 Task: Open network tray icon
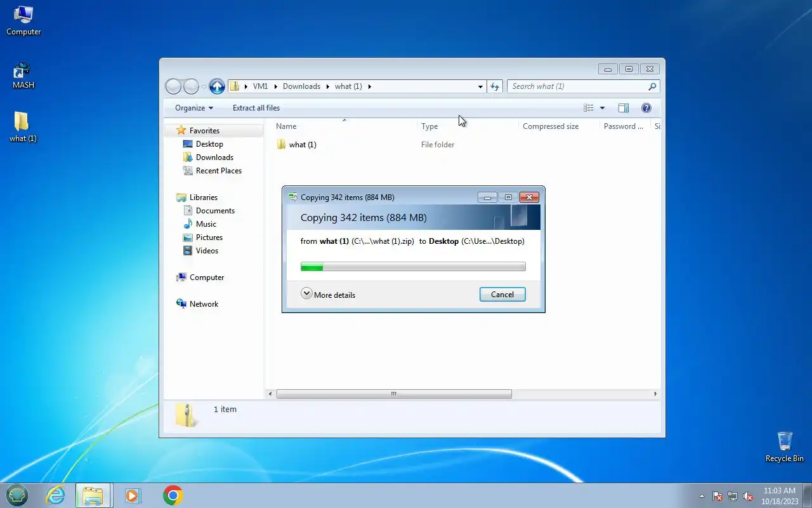pos(733,496)
